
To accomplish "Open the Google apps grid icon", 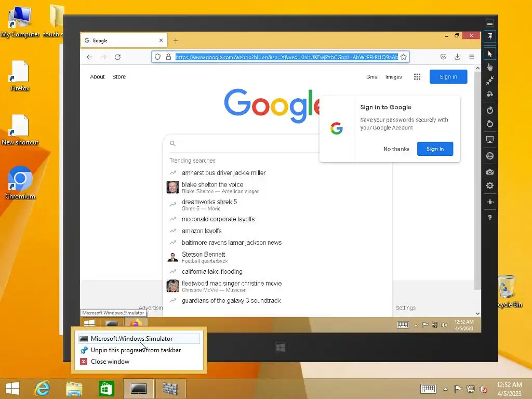I will tap(417, 77).
